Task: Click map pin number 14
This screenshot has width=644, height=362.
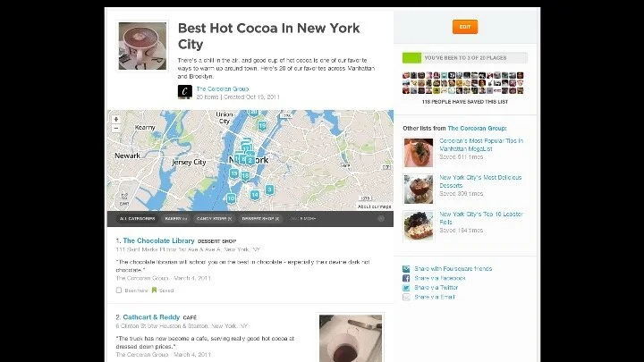Action: click(x=255, y=195)
